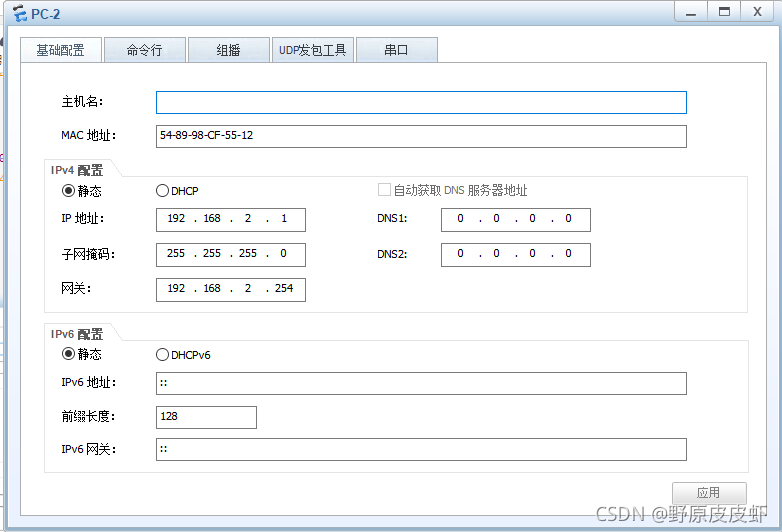Maximize the PC-2 window
The width and height of the screenshot is (782, 532).
tap(724, 11)
